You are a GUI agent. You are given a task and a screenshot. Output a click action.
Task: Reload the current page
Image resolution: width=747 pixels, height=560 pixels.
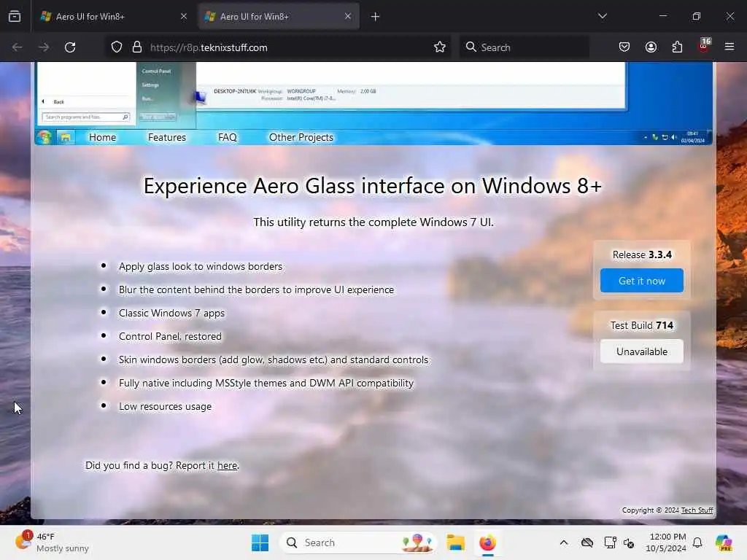pyautogui.click(x=71, y=47)
